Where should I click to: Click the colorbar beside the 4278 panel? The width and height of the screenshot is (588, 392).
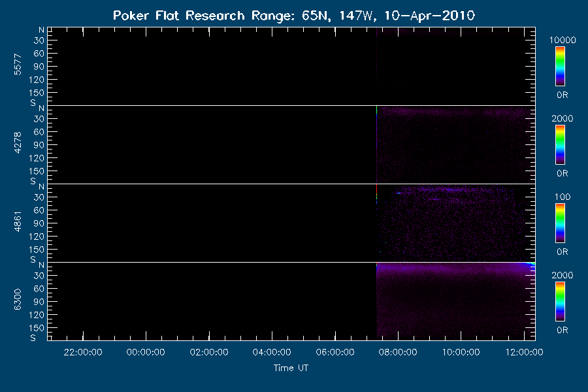click(x=561, y=145)
